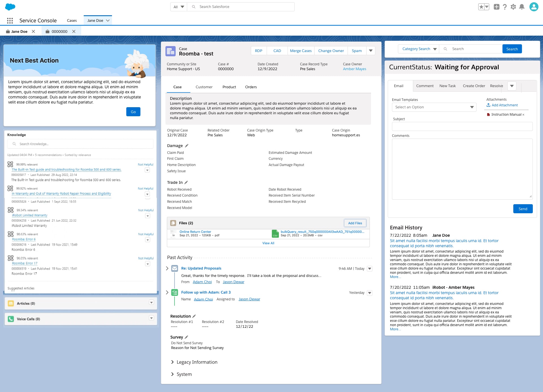Click the Salesforce cloud logo

(x=10, y=7)
